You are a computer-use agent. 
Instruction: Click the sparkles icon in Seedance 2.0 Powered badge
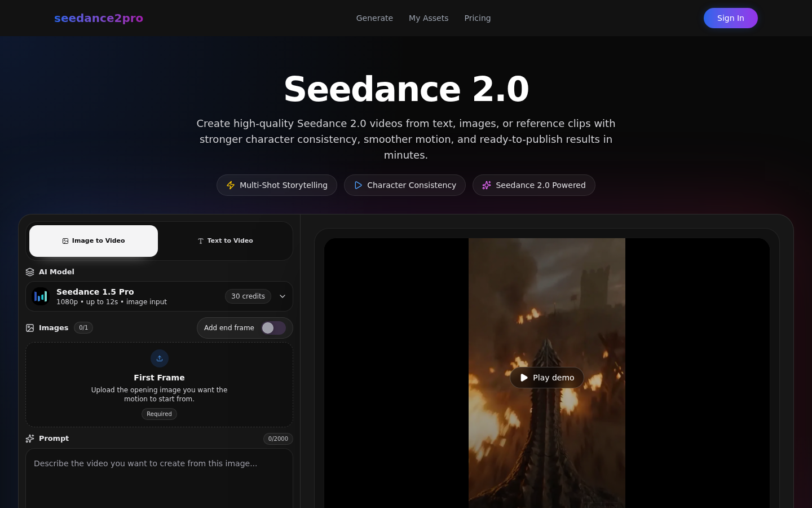487,185
